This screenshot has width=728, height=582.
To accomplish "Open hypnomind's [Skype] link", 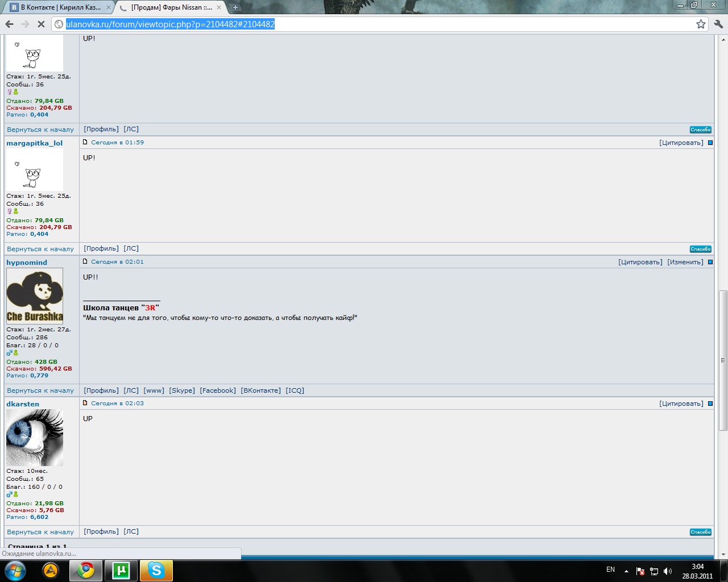I will (182, 390).
